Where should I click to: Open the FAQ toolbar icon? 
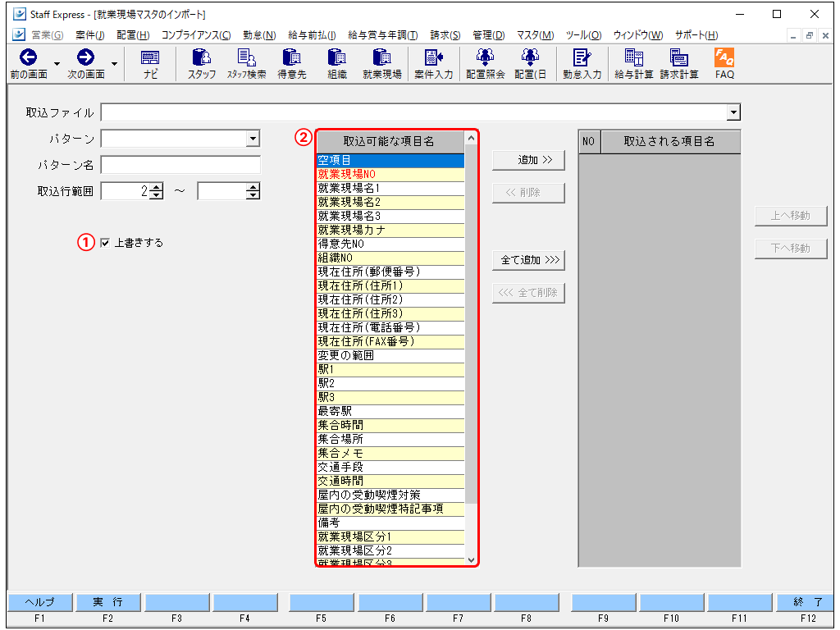click(724, 58)
